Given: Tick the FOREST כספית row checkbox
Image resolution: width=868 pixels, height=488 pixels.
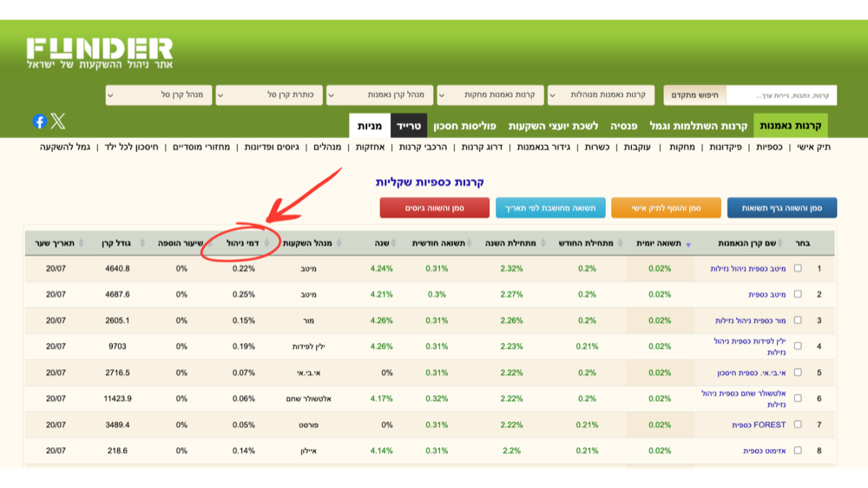Looking at the screenshot, I should pos(798,425).
